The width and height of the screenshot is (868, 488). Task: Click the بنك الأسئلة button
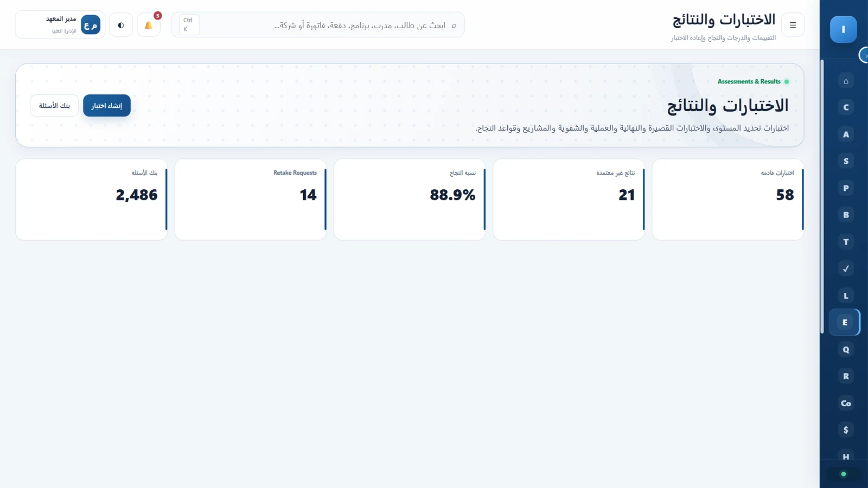point(54,105)
